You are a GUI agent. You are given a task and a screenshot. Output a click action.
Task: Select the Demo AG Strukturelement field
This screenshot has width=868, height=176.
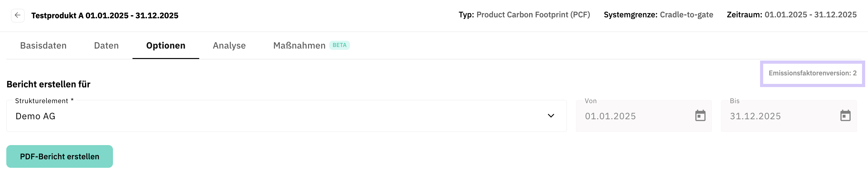click(270, 116)
